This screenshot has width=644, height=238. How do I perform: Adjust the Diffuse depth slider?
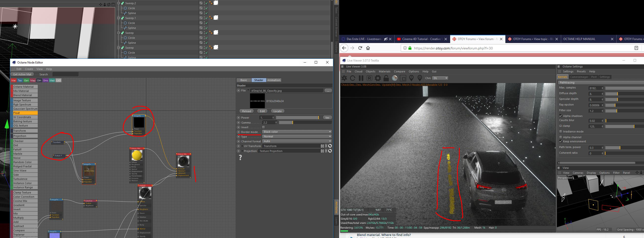coord(624,94)
